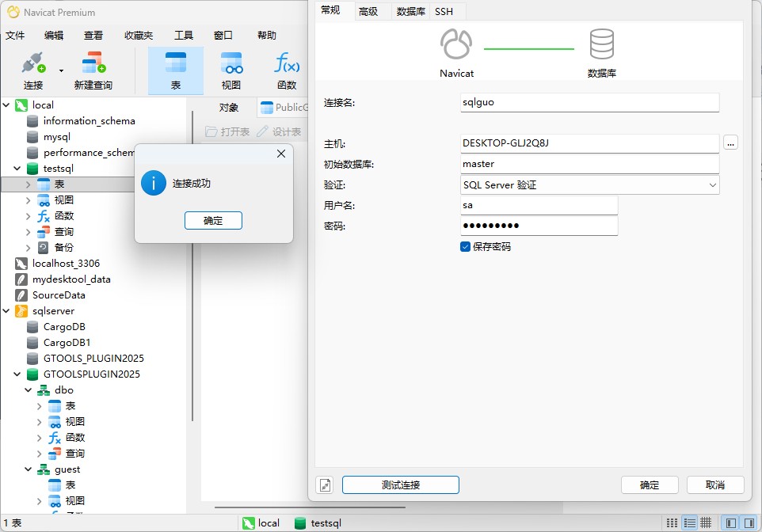762x532 pixels.
Task: Click the icon left of 测试连接
Action: coord(325,484)
